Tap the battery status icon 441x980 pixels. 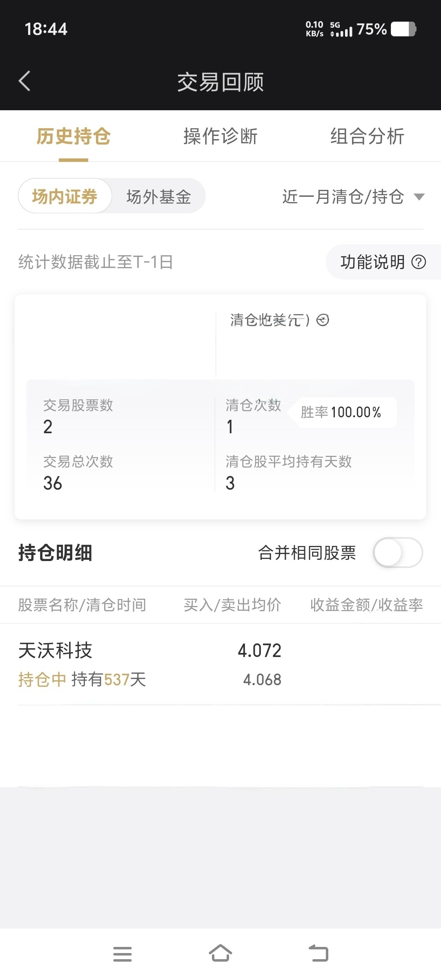pyautogui.click(x=403, y=29)
